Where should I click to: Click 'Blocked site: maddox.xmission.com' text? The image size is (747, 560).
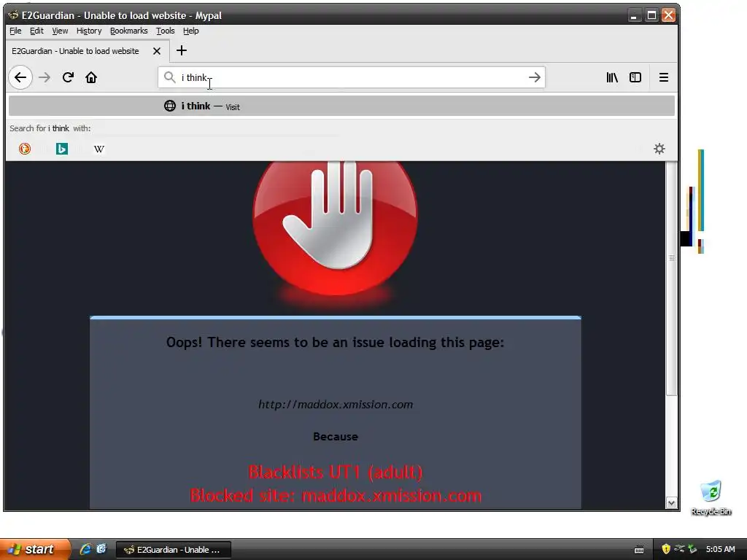click(x=336, y=495)
